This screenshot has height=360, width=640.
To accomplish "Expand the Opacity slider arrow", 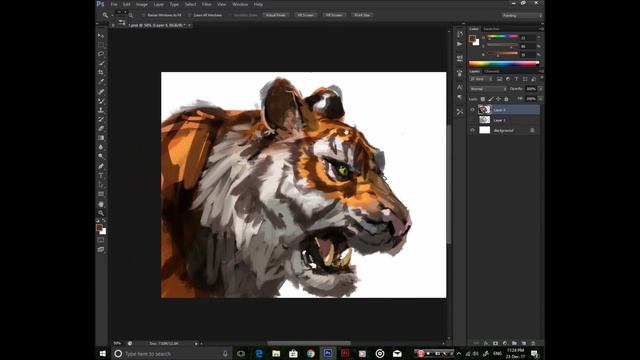I will (x=541, y=89).
